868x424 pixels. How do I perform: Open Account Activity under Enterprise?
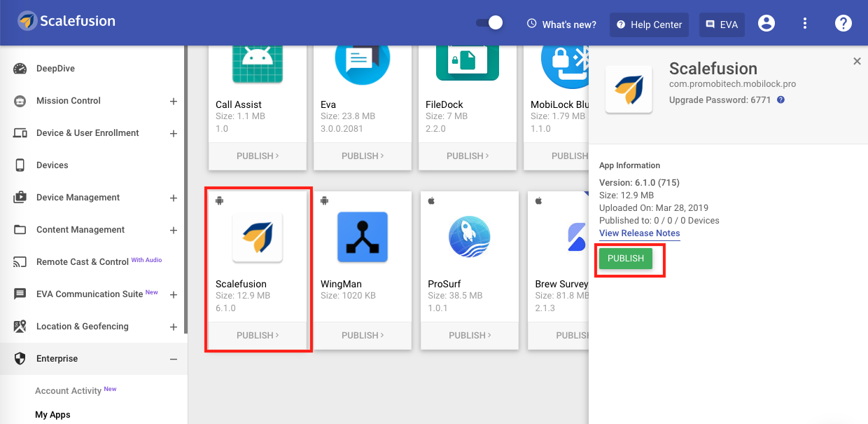click(x=68, y=391)
